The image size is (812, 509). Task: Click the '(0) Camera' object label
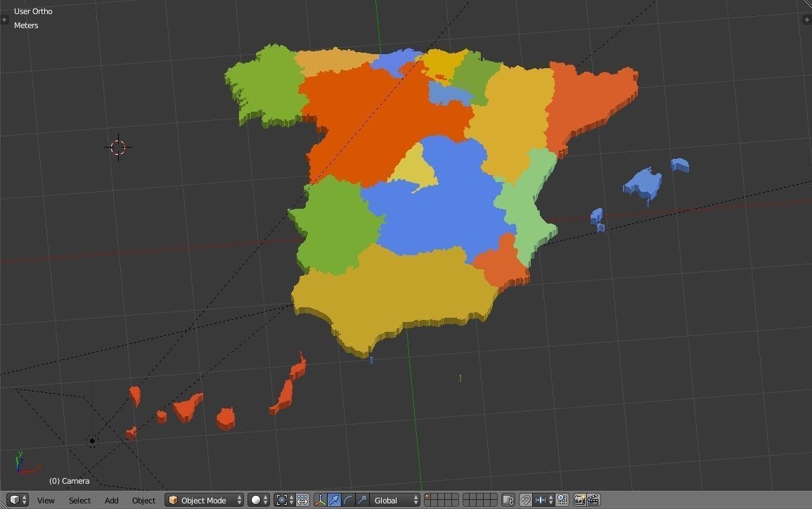[x=70, y=480]
